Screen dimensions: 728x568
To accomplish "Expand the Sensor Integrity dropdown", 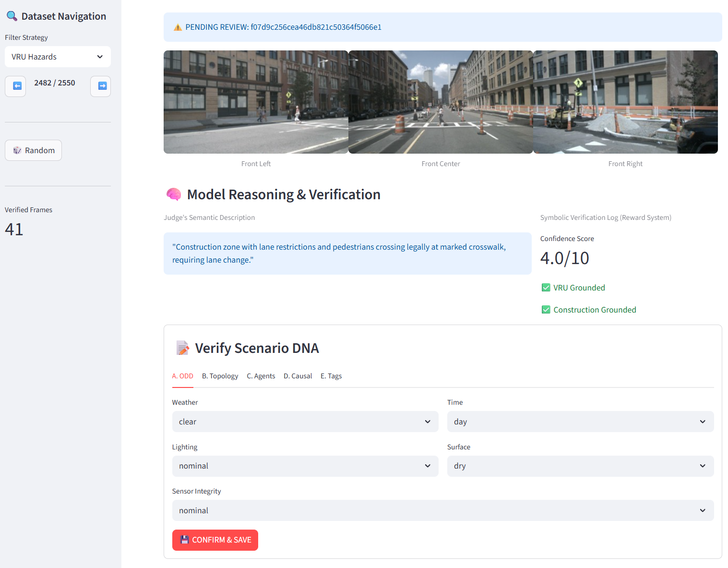I will tap(442, 510).
